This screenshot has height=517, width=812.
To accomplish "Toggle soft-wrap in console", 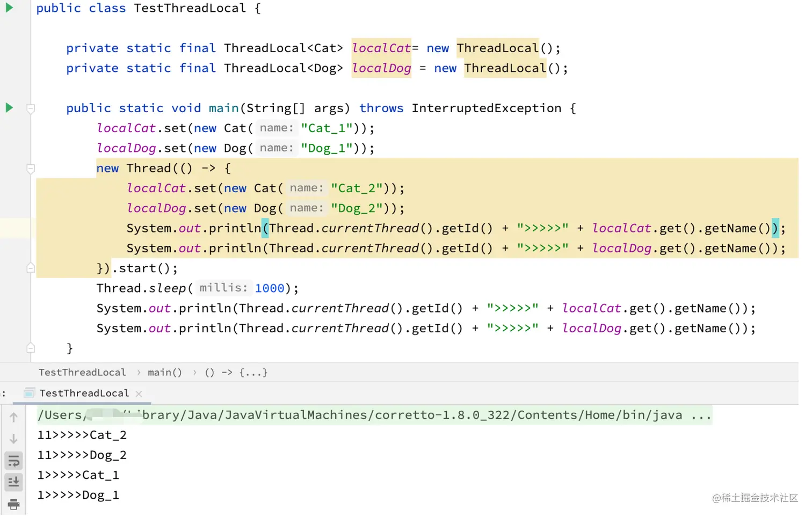I will [14, 461].
